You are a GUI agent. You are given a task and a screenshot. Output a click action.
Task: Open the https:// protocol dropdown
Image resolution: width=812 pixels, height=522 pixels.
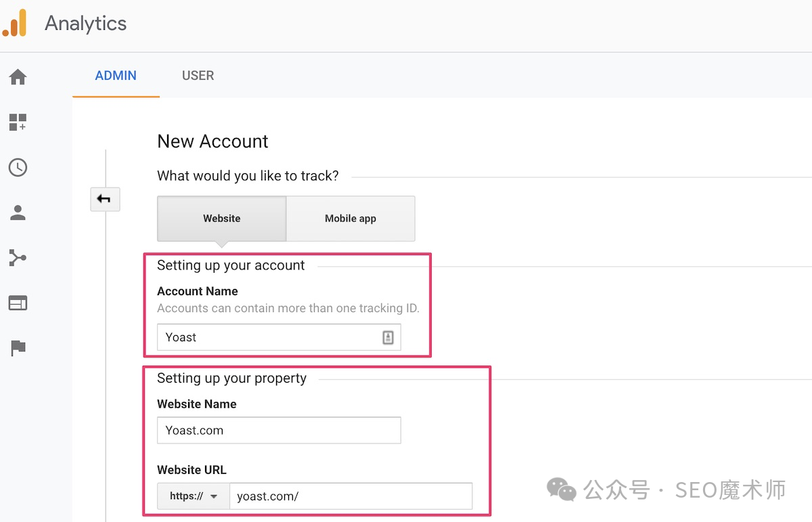click(x=194, y=496)
